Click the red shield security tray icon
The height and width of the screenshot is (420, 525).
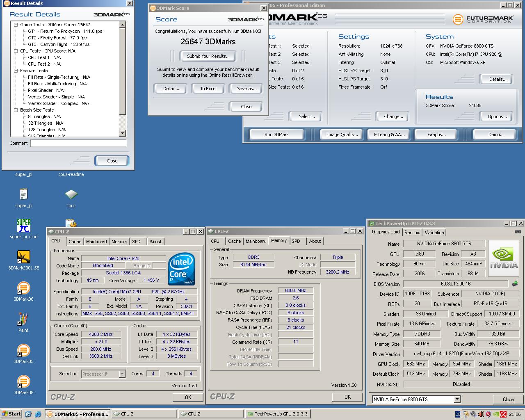coord(488,414)
